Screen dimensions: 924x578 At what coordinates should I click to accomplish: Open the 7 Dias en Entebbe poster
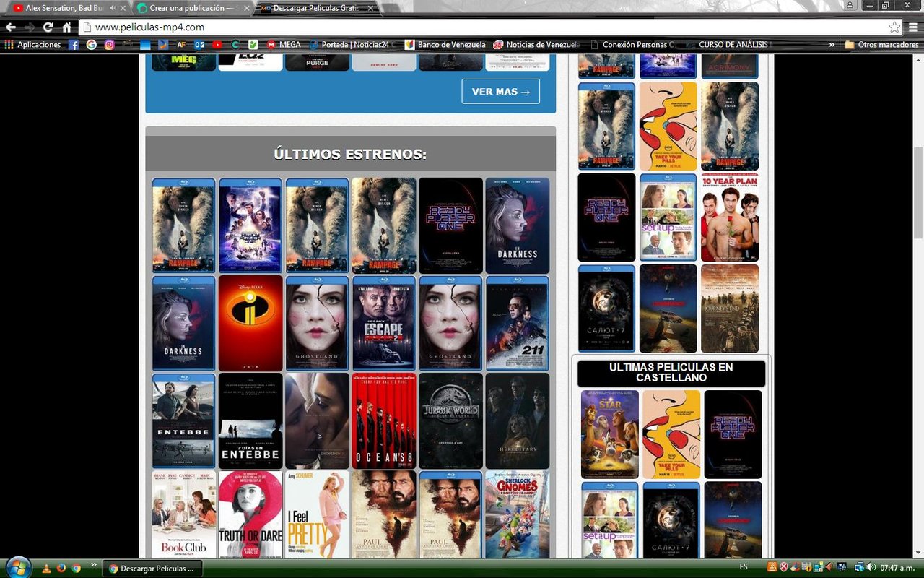tap(250, 420)
